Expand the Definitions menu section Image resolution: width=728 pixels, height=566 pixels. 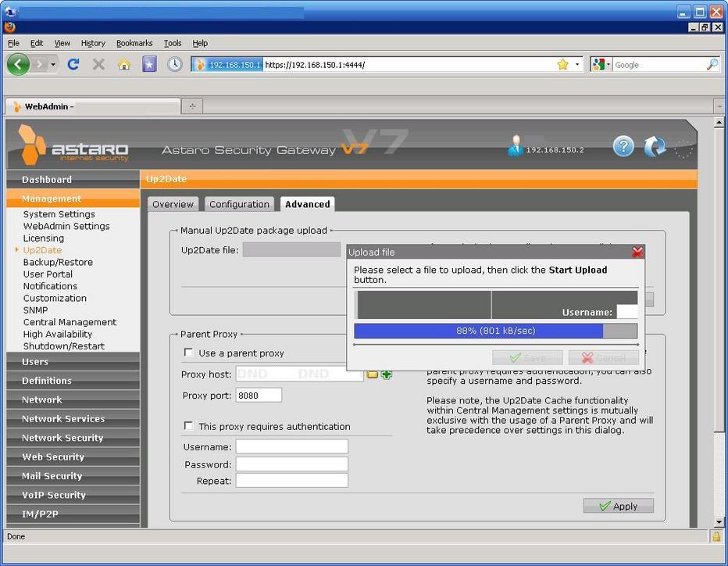pyautogui.click(x=73, y=381)
